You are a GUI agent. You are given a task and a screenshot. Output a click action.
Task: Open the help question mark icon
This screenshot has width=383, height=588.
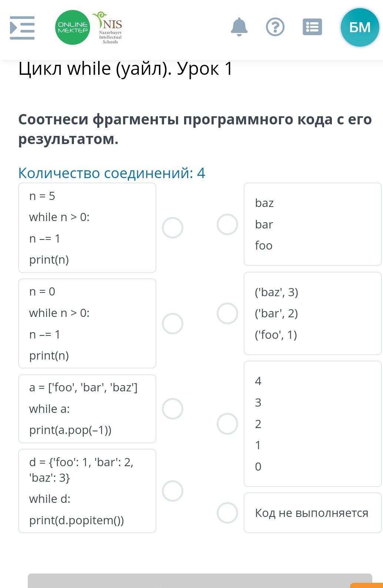(275, 27)
